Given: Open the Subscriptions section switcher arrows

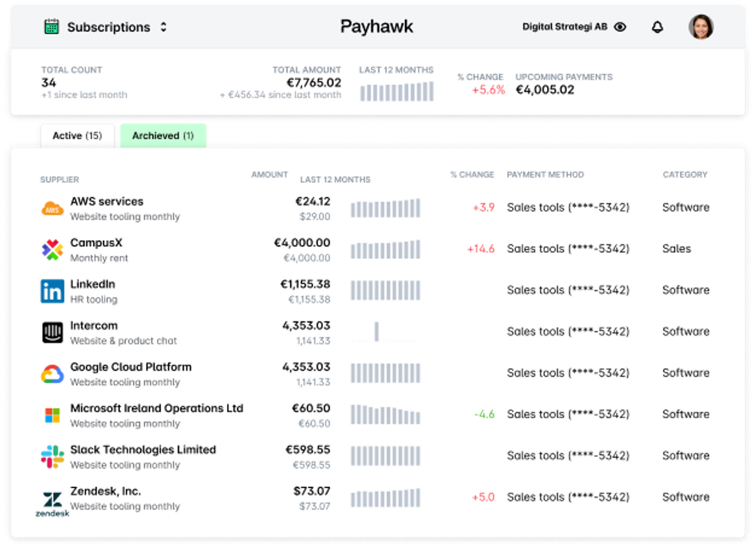Looking at the screenshot, I should [163, 27].
